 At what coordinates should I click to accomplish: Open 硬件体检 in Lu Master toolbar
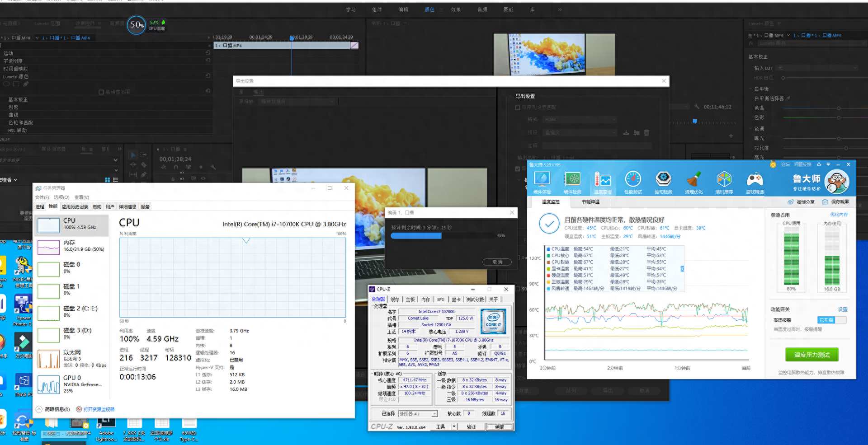[542, 183]
